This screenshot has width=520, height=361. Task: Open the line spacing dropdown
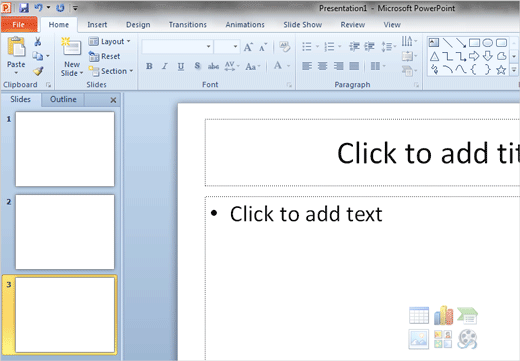point(388,47)
